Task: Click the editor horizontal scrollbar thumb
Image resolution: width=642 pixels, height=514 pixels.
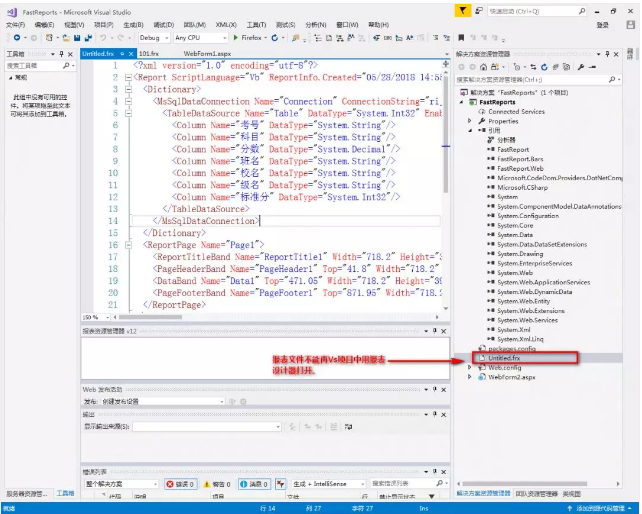Action: (150, 317)
